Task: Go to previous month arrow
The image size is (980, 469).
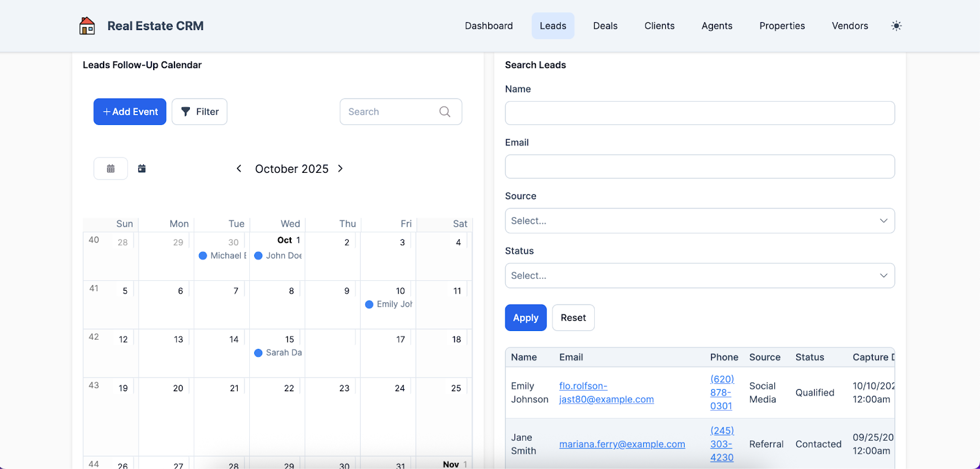Action: point(239,169)
